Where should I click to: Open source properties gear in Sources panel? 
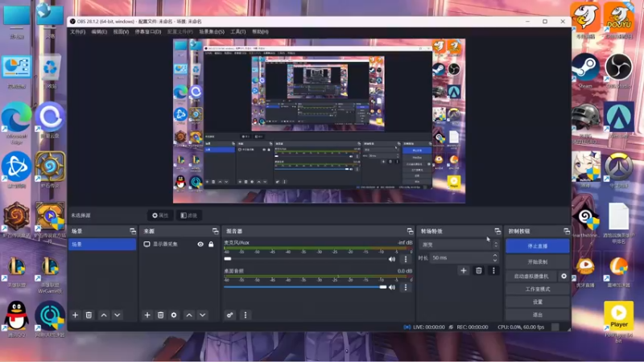click(174, 315)
